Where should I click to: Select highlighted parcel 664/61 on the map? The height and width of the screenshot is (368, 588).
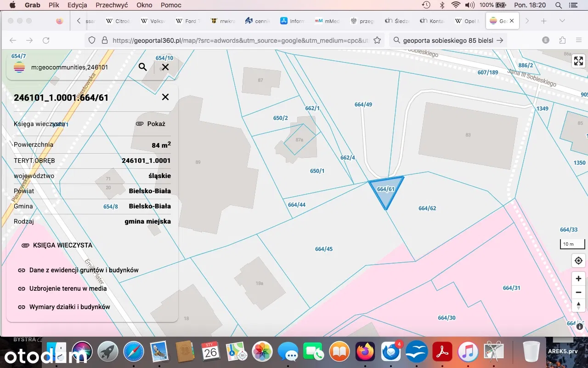[386, 191]
